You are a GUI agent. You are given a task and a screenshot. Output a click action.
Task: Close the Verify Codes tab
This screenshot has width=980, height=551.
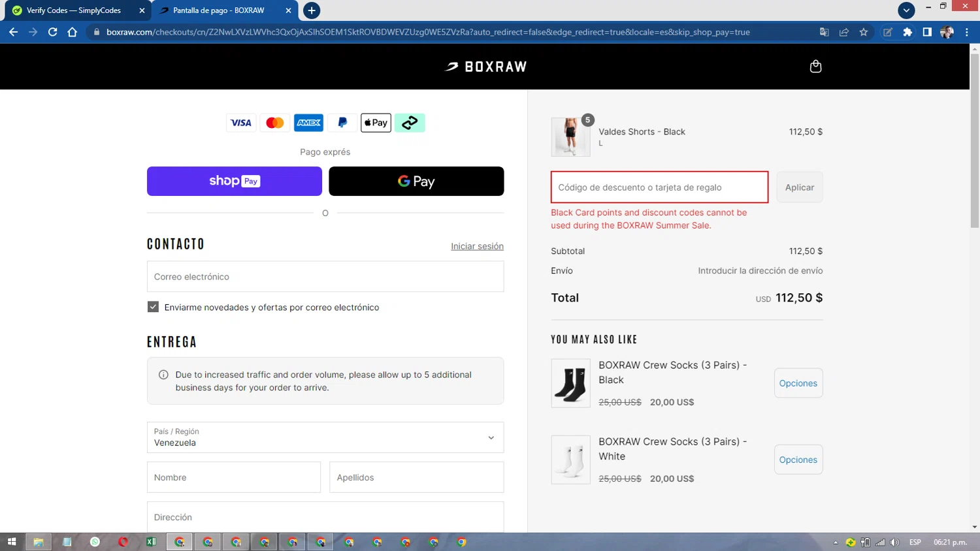pyautogui.click(x=142, y=10)
